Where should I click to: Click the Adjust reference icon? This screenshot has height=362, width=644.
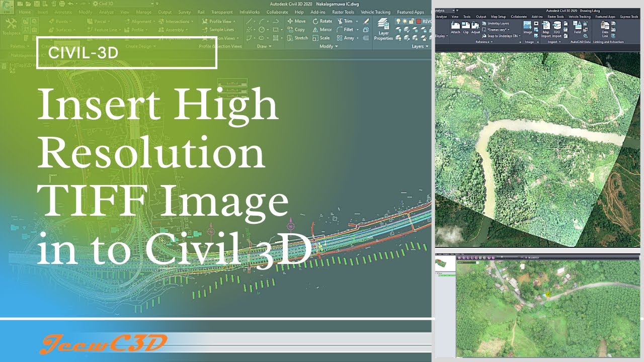tap(475, 27)
